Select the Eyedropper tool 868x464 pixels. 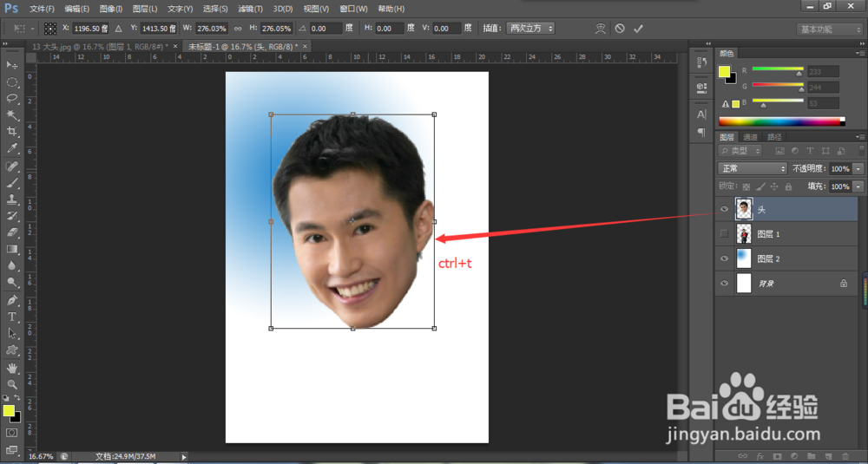coord(11,148)
